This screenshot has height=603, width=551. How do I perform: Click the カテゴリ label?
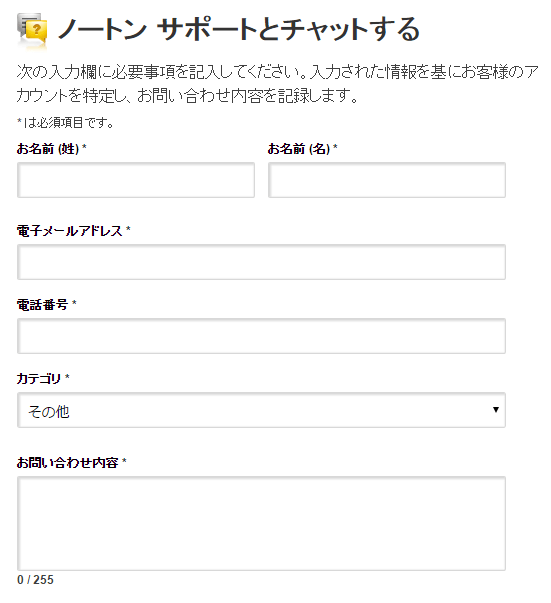(x=38, y=378)
